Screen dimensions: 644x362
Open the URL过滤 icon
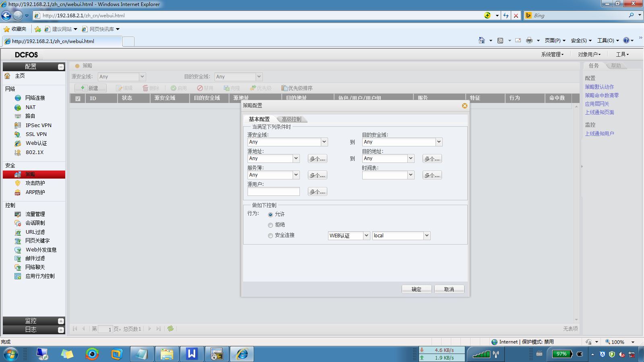[x=18, y=232]
